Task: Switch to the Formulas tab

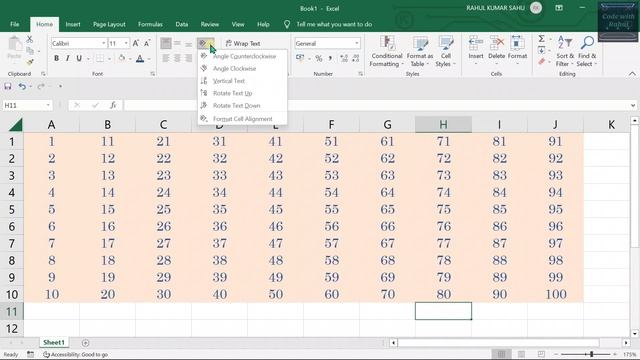Action: pyautogui.click(x=150, y=24)
